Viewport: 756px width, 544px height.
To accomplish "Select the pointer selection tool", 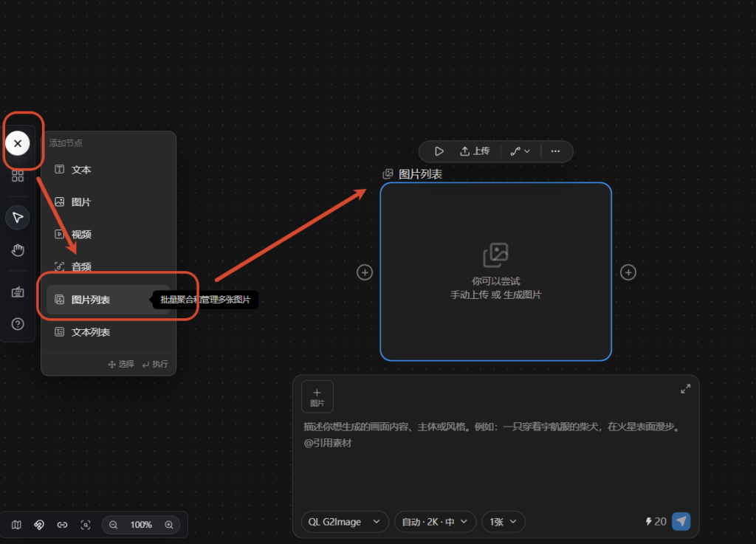I will (x=18, y=218).
